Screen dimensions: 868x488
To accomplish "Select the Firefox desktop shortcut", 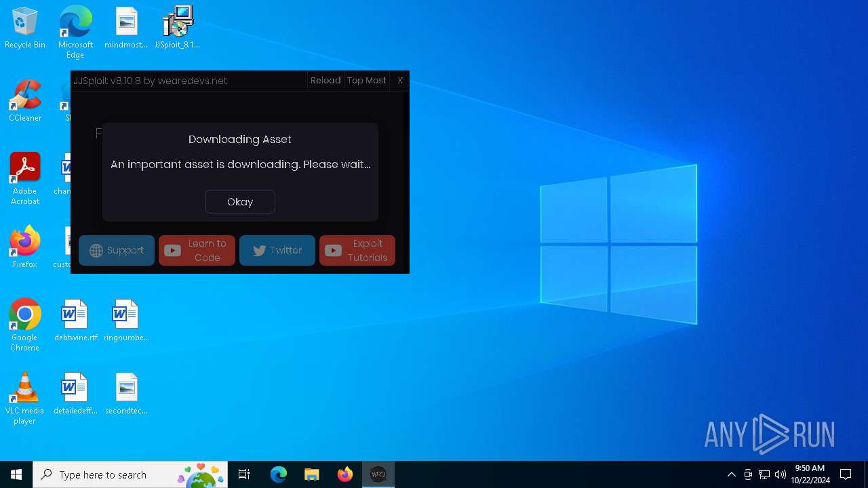I will [25, 247].
